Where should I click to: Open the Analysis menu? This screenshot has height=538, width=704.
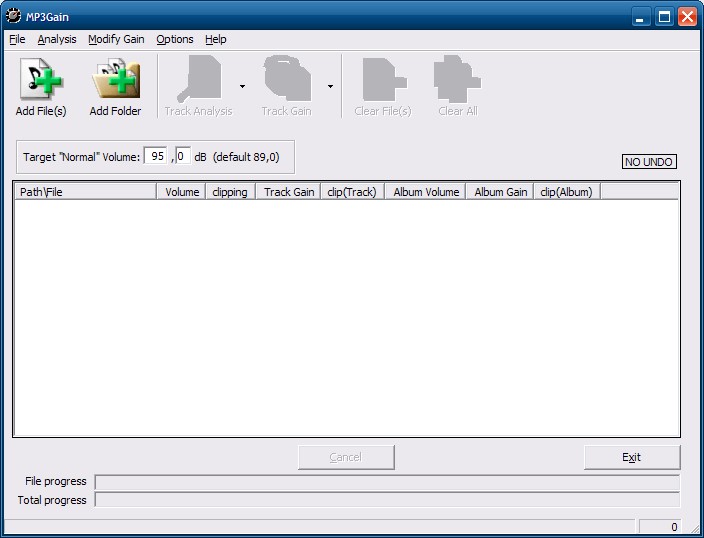click(57, 39)
